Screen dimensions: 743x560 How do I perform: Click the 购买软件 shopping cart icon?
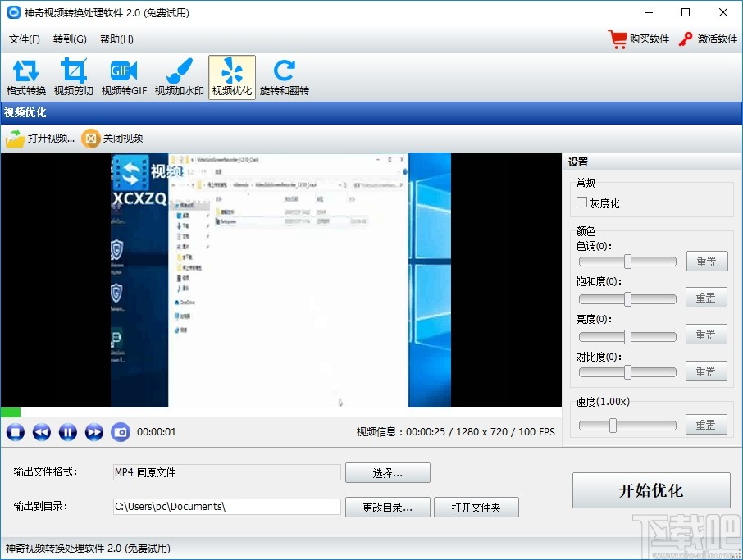tap(618, 39)
